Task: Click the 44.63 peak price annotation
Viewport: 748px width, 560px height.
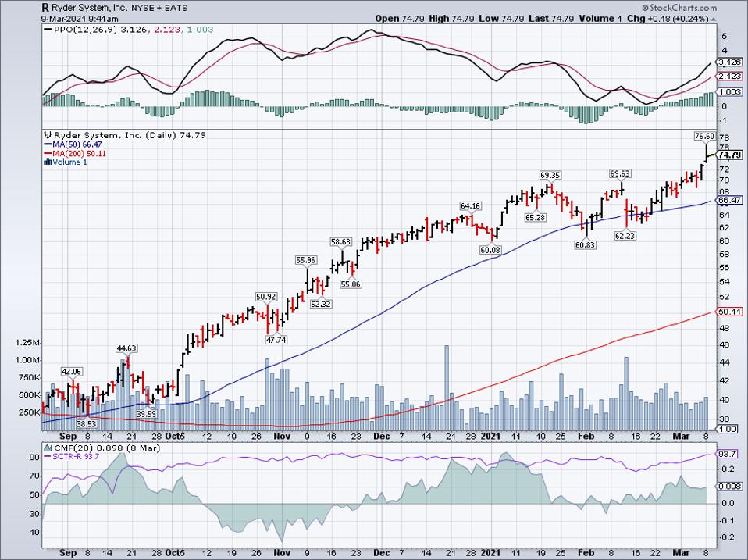Action: (x=127, y=348)
